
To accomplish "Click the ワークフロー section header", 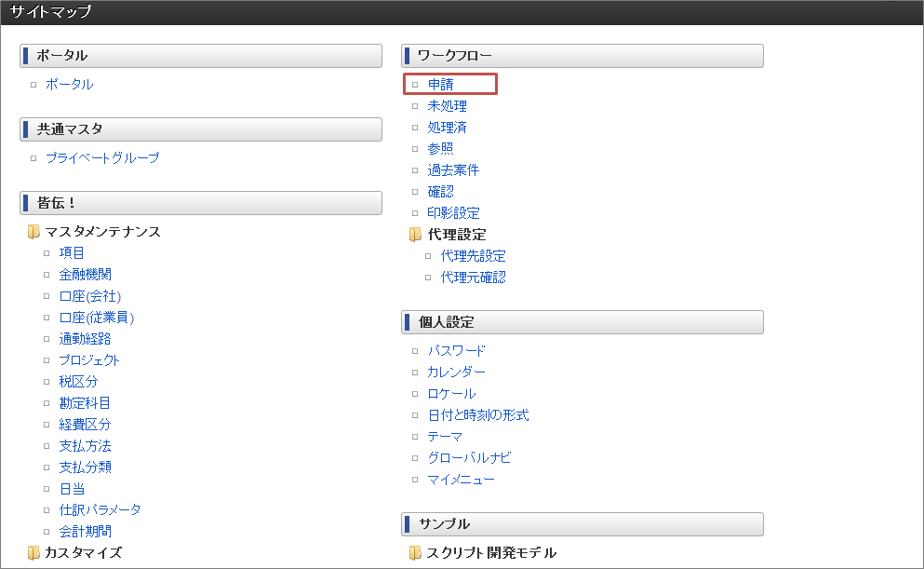I will pos(583,56).
